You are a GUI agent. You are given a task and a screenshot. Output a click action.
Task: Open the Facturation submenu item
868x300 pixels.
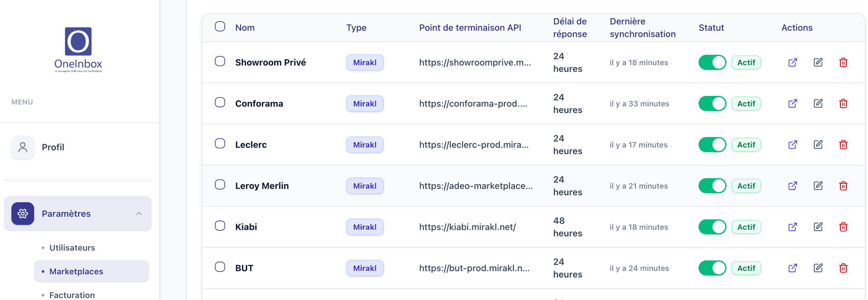[72, 295]
